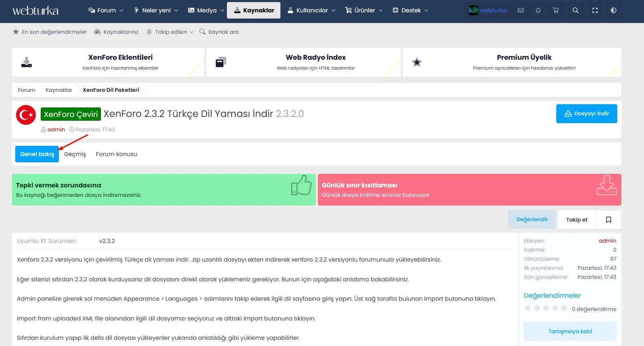Click the rating stars row
The width and height of the screenshot is (644, 346).
click(x=546, y=308)
